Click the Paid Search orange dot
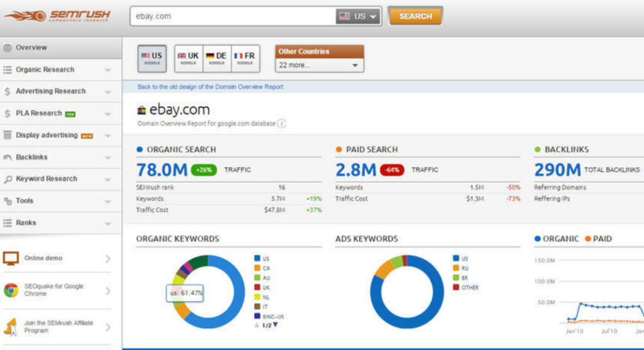Screen dimensions: 644x350 click(339, 150)
